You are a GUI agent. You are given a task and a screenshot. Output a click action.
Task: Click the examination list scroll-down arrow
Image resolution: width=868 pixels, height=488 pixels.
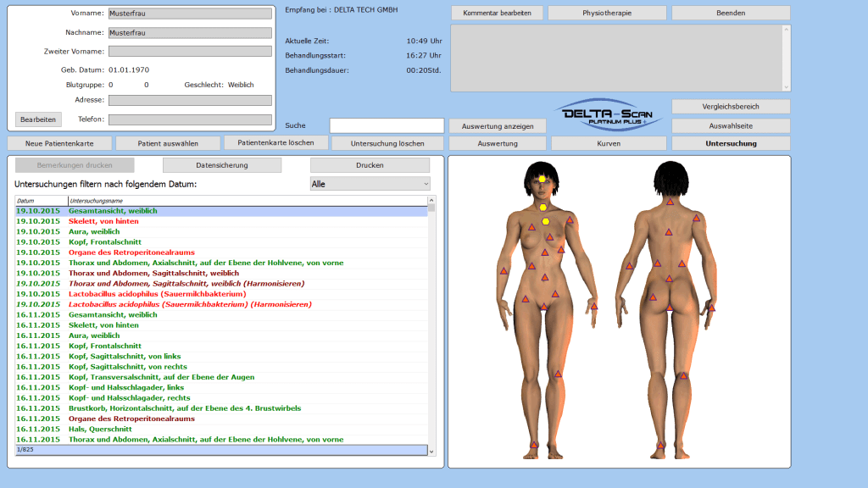click(x=431, y=452)
